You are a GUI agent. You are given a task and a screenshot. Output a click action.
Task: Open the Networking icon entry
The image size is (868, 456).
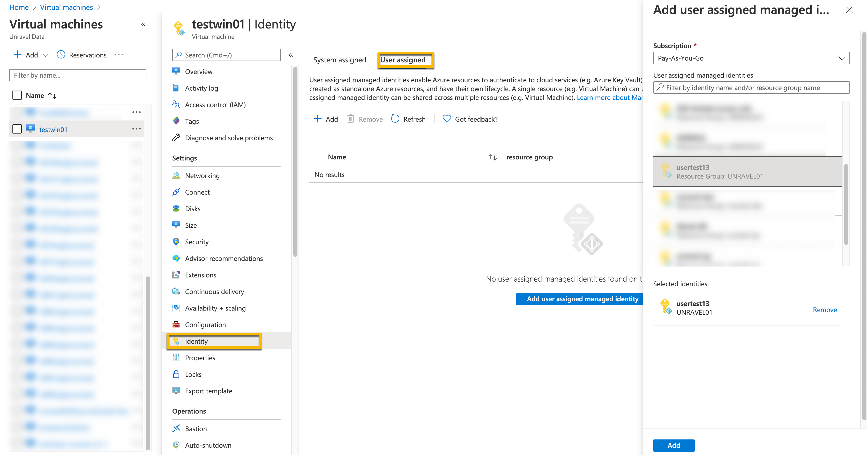pyautogui.click(x=176, y=175)
